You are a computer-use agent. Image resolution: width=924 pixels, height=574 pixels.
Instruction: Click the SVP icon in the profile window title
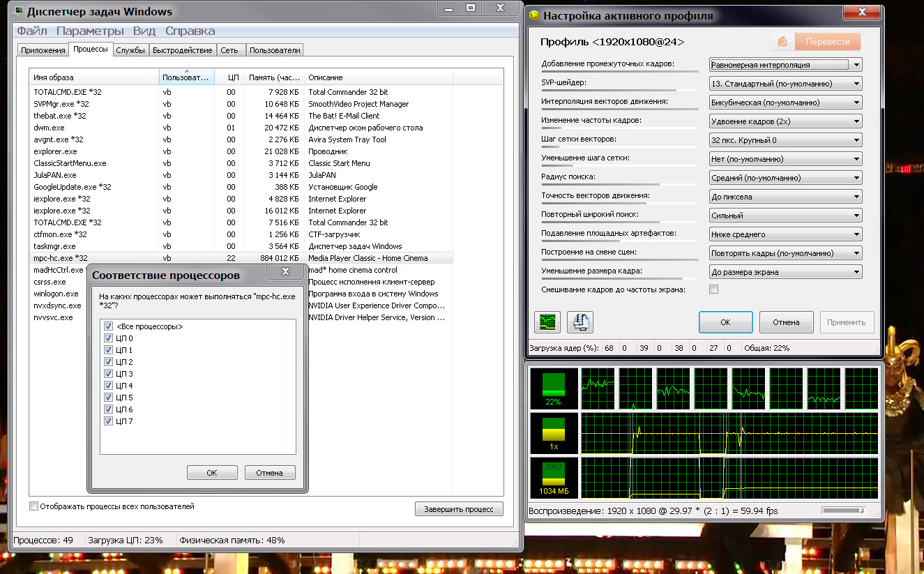534,16
